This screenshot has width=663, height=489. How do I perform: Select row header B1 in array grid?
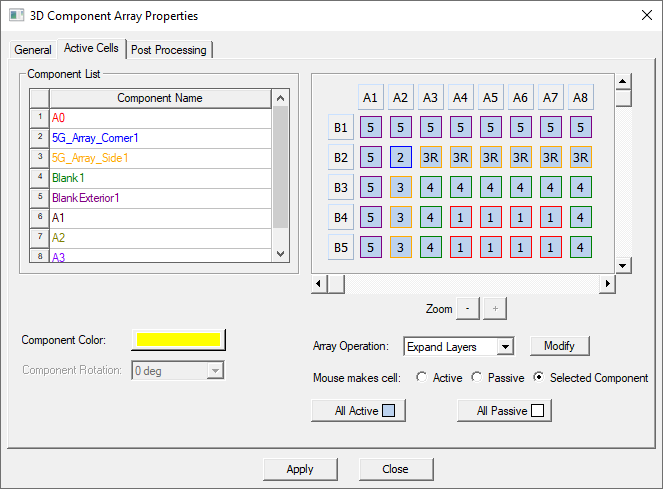click(x=341, y=127)
